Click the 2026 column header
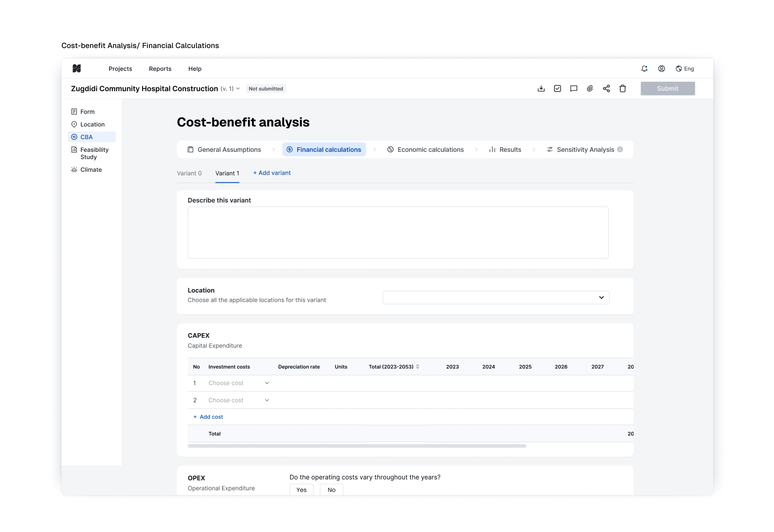The height and width of the screenshot is (532, 774). point(561,367)
